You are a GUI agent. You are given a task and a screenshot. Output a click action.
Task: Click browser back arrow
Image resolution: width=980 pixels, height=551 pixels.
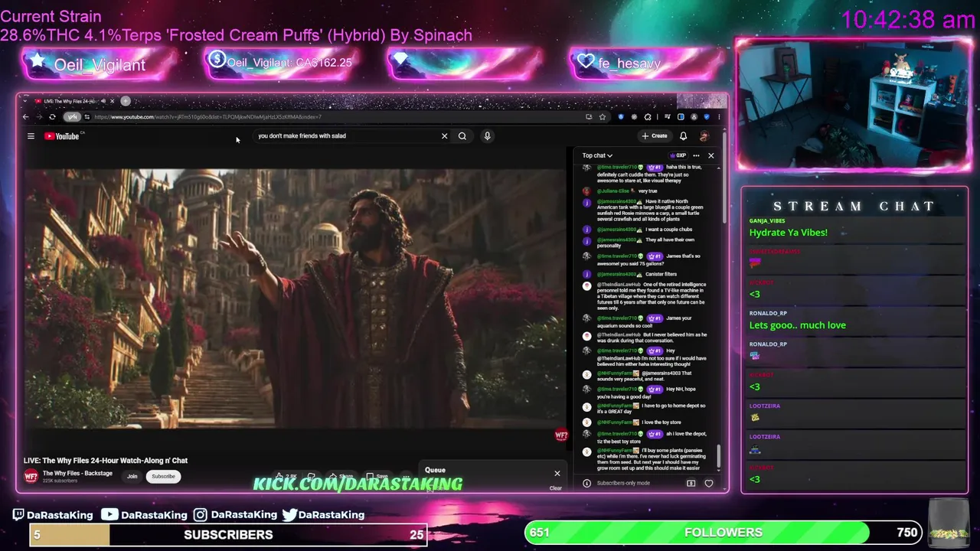click(25, 117)
